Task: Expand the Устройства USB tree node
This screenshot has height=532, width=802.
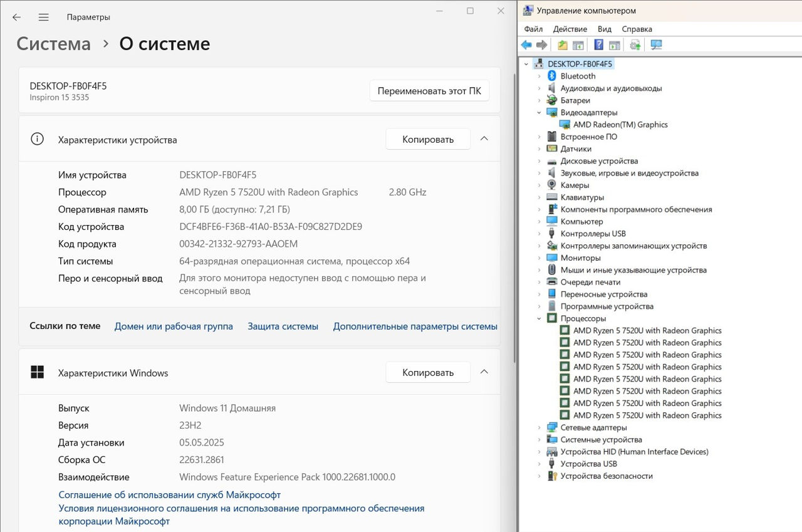Action: tap(539, 464)
